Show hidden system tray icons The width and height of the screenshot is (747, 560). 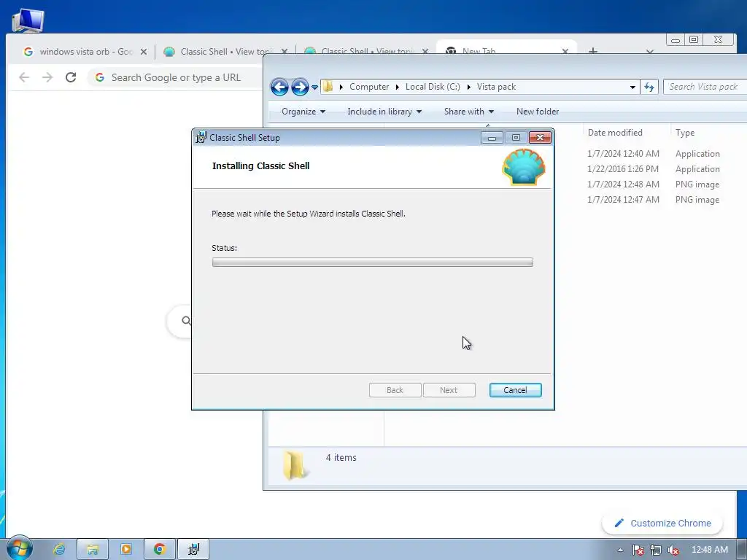click(620, 550)
